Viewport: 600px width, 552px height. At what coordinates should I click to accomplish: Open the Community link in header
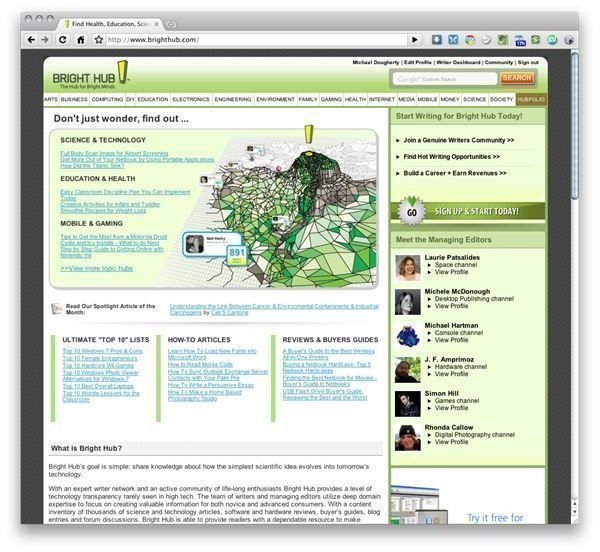(x=499, y=62)
